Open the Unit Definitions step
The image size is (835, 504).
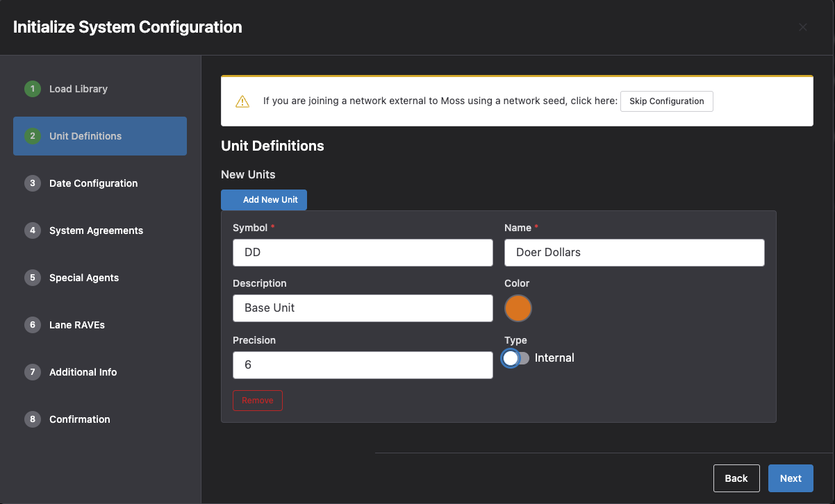click(x=85, y=136)
